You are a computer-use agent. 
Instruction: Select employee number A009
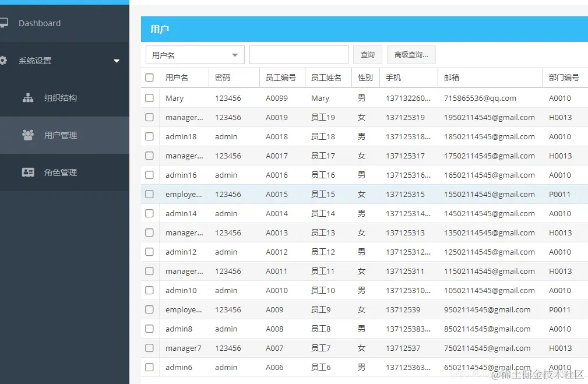274,310
